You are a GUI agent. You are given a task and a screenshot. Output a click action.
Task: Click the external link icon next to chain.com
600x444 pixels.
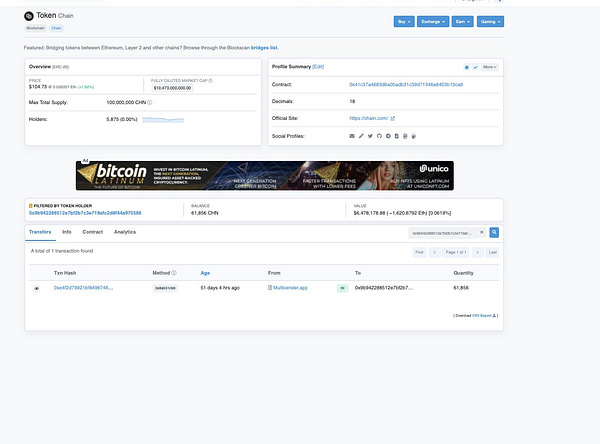[393, 118]
